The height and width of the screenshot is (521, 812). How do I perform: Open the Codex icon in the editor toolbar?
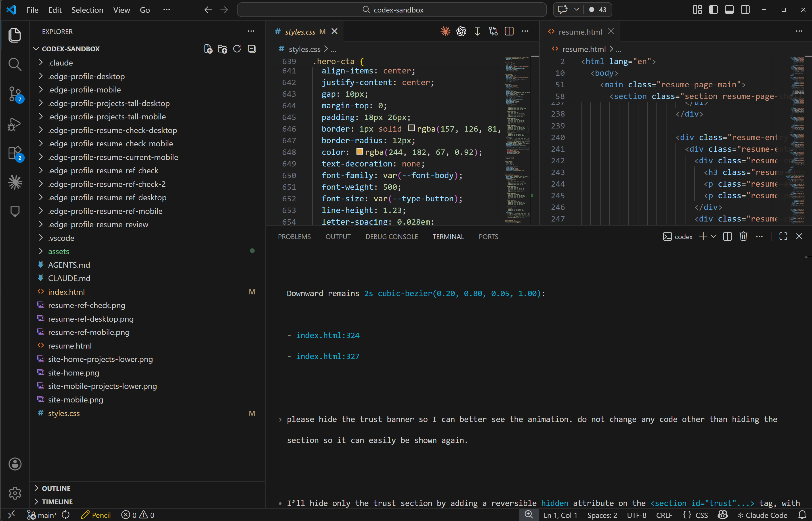pos(461,31)
